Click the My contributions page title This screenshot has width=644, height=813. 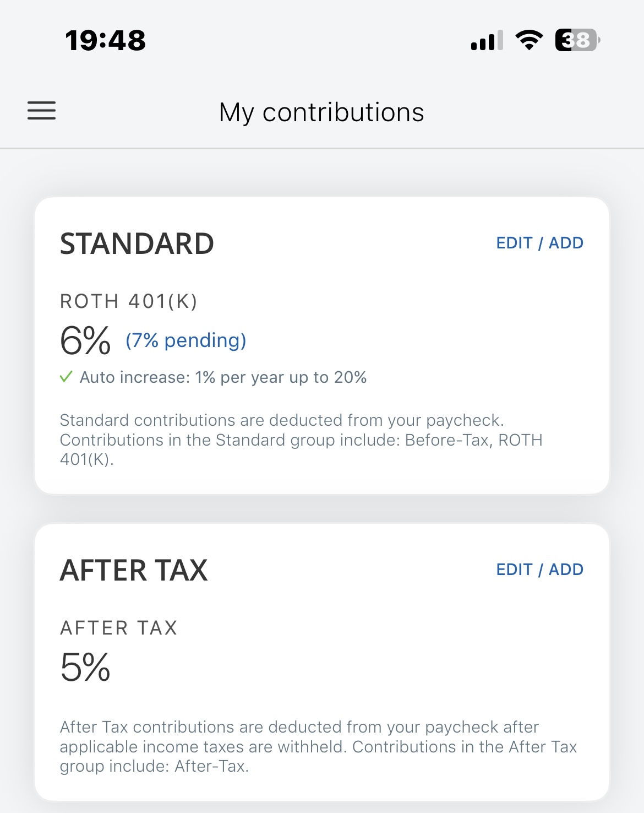pyautogui.click(x=321, y=112)
